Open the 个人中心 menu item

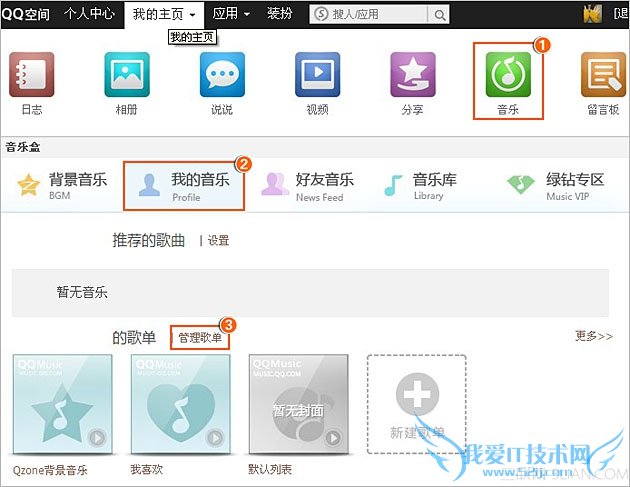point(89,14)
